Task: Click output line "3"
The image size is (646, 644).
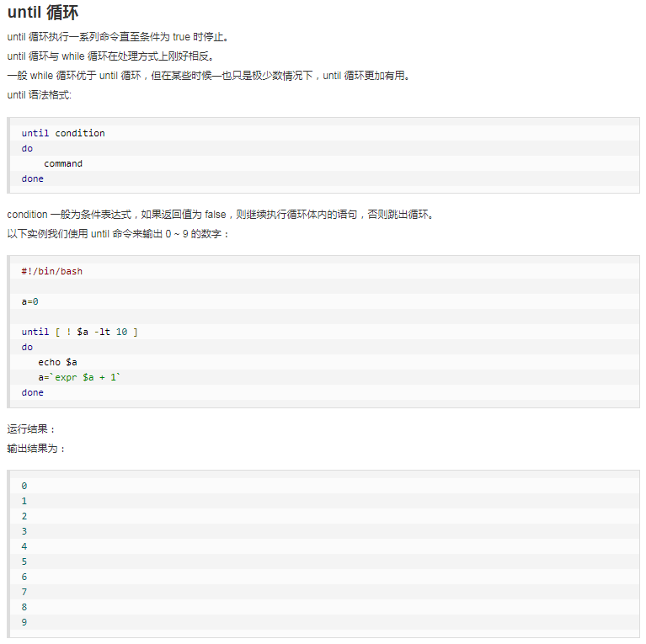Action: coord(24,531)
